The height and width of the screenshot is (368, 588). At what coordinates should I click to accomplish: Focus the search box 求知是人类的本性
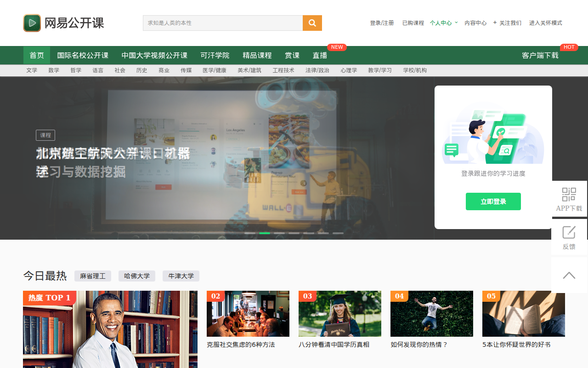(223, 23)
